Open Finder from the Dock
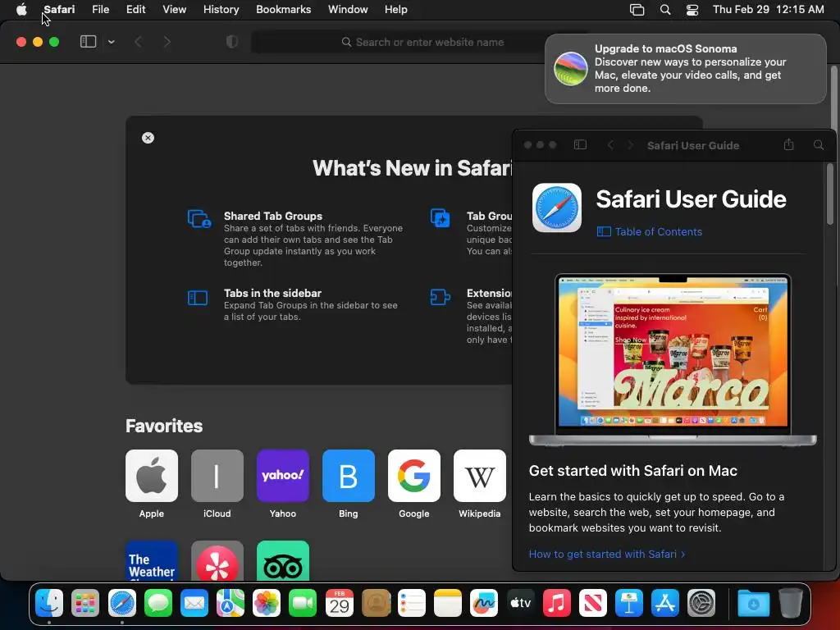The image size is (840, 630). [x=49, y=603]
